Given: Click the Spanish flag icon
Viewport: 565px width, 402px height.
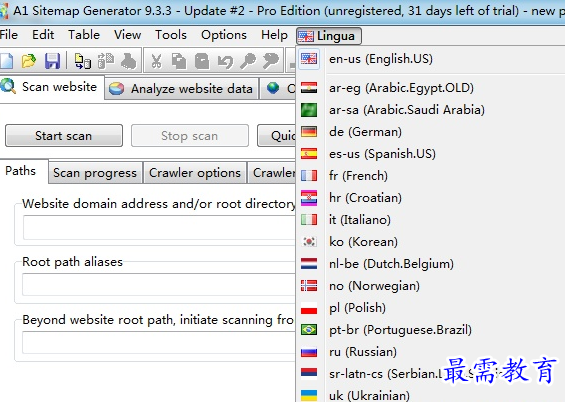Looking at the screenshot, I should [309, 154].
